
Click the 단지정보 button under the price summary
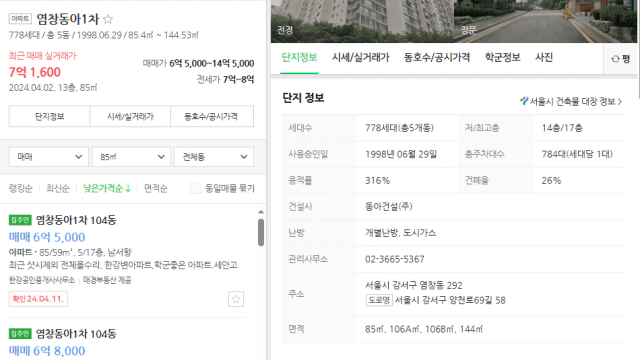pos(49,116)
